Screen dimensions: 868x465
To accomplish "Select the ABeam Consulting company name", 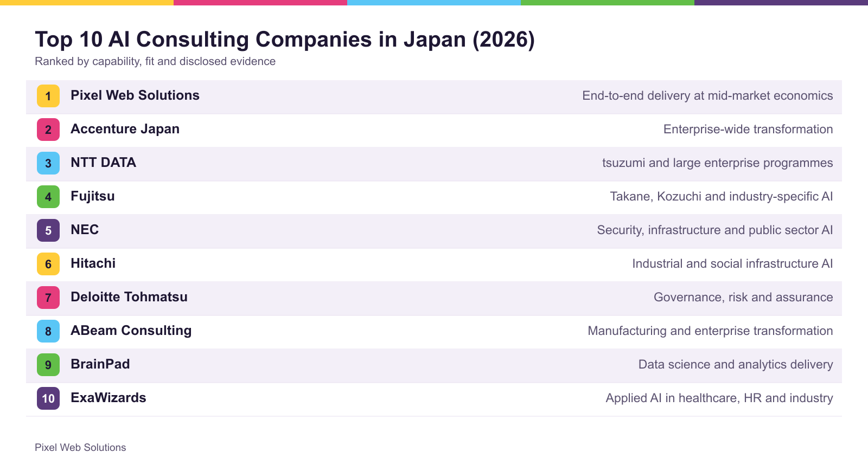I will click(131, 331).
